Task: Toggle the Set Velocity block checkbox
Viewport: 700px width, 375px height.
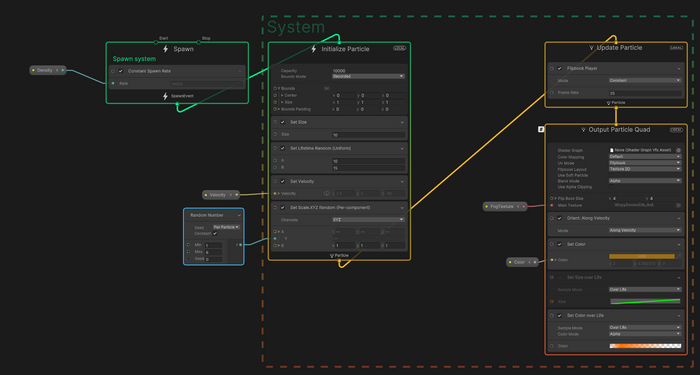Action: (283, 181)
